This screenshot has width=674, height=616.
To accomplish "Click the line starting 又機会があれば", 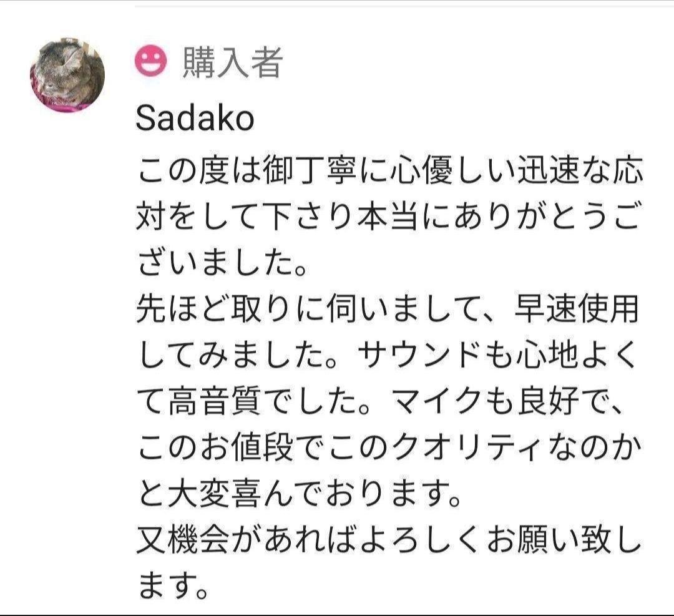I will [x=389, y=541].
